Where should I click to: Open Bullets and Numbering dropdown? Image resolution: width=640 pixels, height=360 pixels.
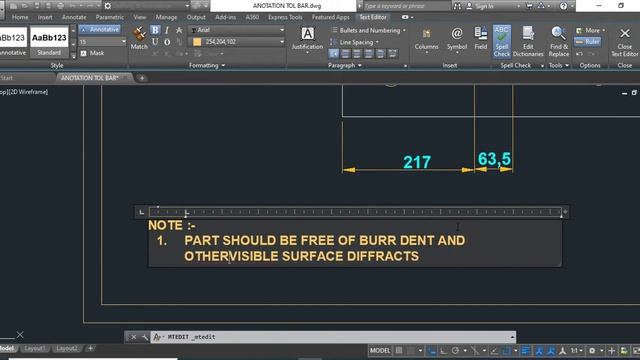click(x=368, y=30)
